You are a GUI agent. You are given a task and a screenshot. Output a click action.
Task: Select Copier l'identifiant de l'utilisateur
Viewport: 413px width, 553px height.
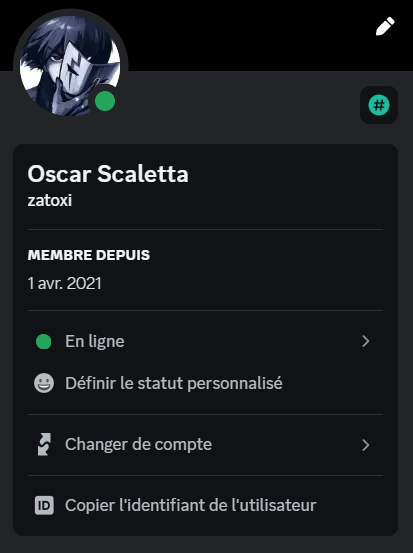[205, 505]
